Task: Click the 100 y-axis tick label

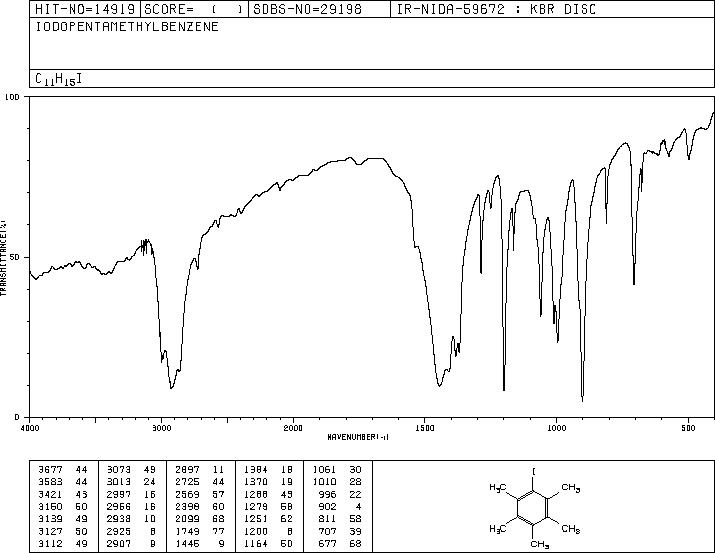Action: click(x=12, y=97)
